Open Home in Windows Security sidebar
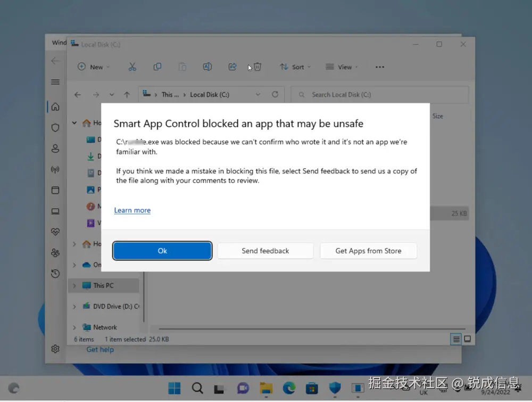532x402 pixels. [x=55, y=107]
